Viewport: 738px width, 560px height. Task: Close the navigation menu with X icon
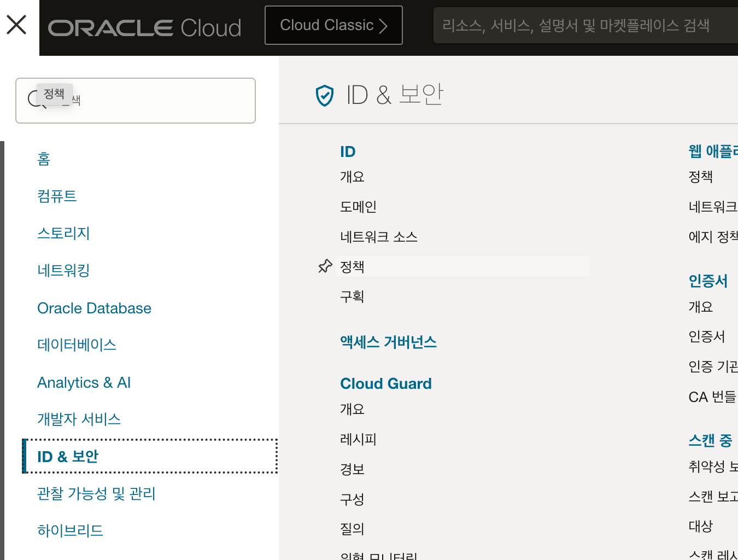[16, 25]
